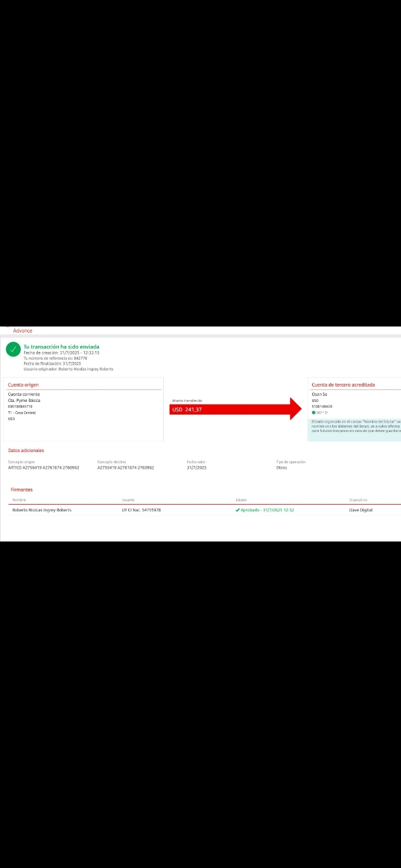The image size is (401, 868).
Task: Select the Cuenta de tercero acreditada header
Action: 343,385
